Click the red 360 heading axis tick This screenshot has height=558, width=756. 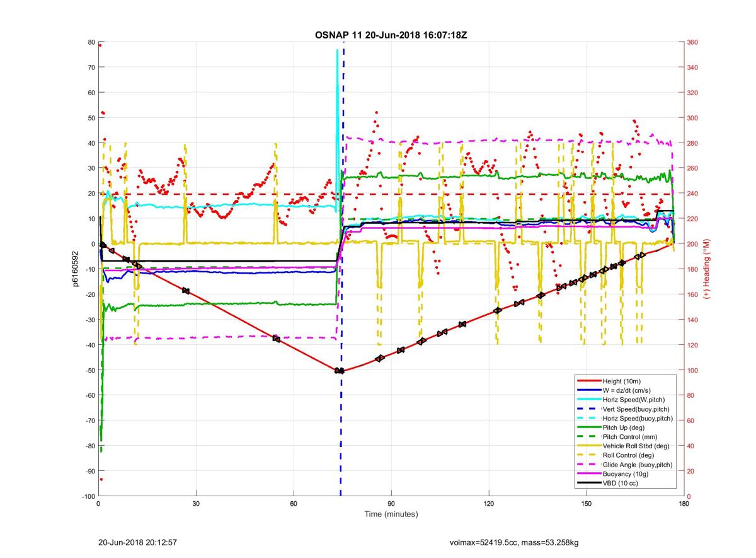point(692,42)
